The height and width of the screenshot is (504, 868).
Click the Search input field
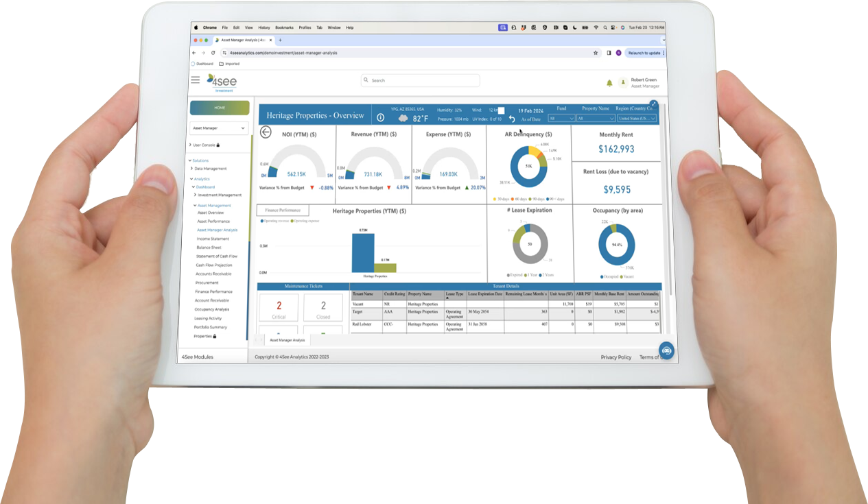(420, 80)
